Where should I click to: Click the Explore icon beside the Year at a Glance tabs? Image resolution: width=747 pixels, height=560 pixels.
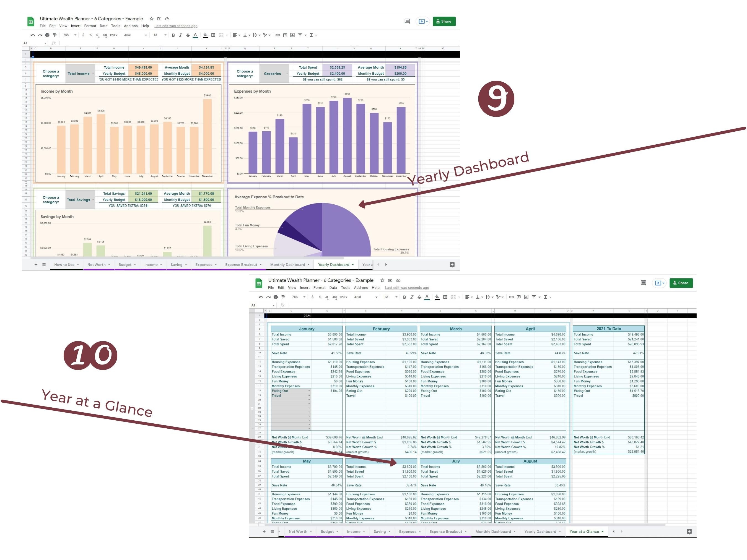[x=689, y=532]
